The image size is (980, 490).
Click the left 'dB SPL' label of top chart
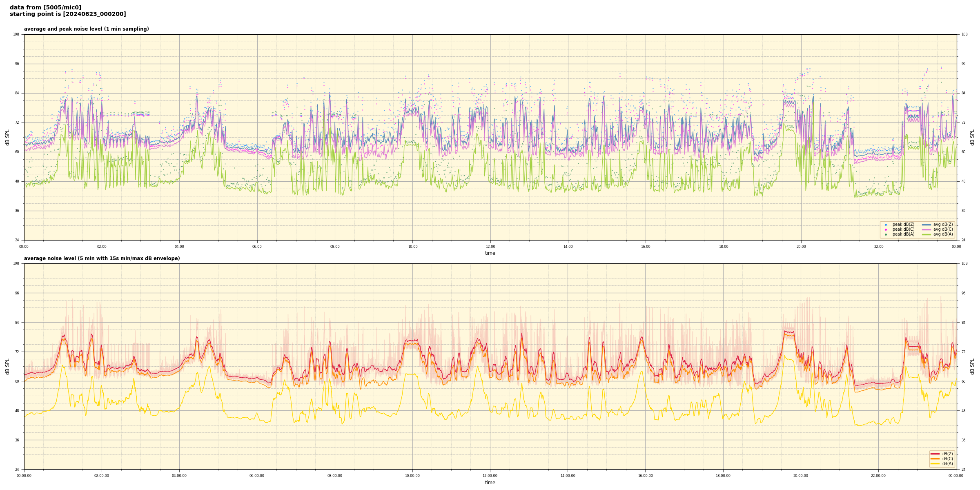(x=7, y=137)
